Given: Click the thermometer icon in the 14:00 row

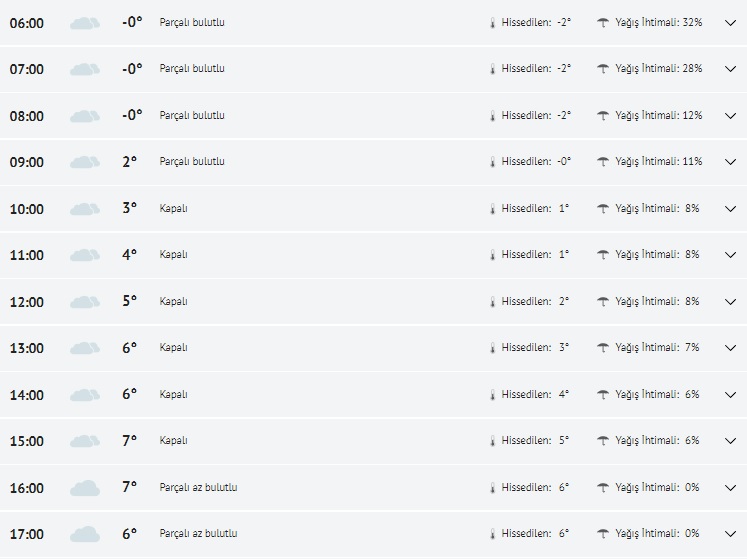Looking at the screenshot, I should (x=492, y=395).
